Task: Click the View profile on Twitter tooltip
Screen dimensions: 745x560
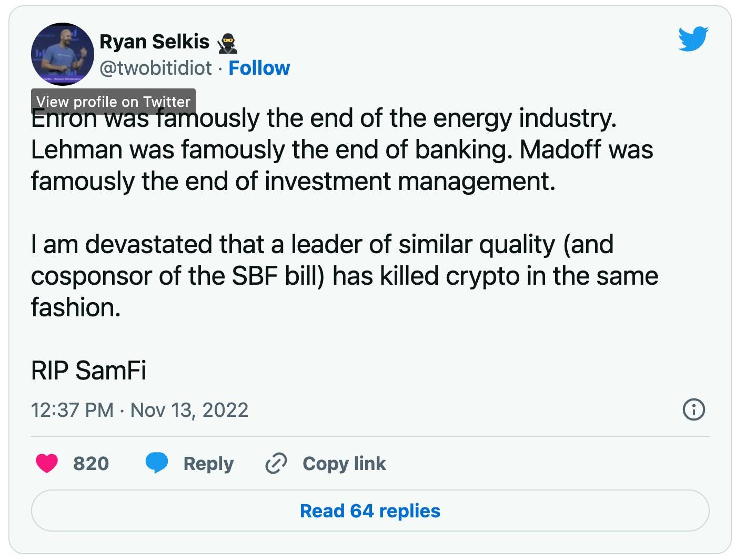Action: coord(114,101)
